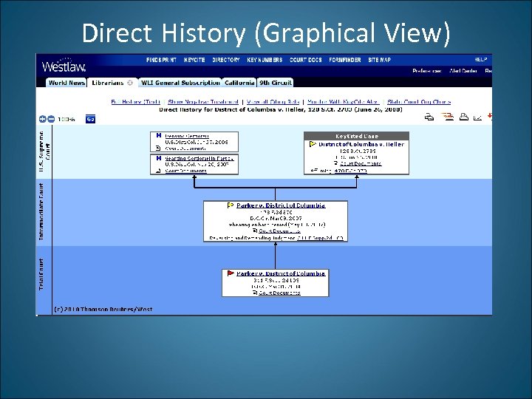Click the HELP link at top right
The image size is (532, 399).
(481, 59)
